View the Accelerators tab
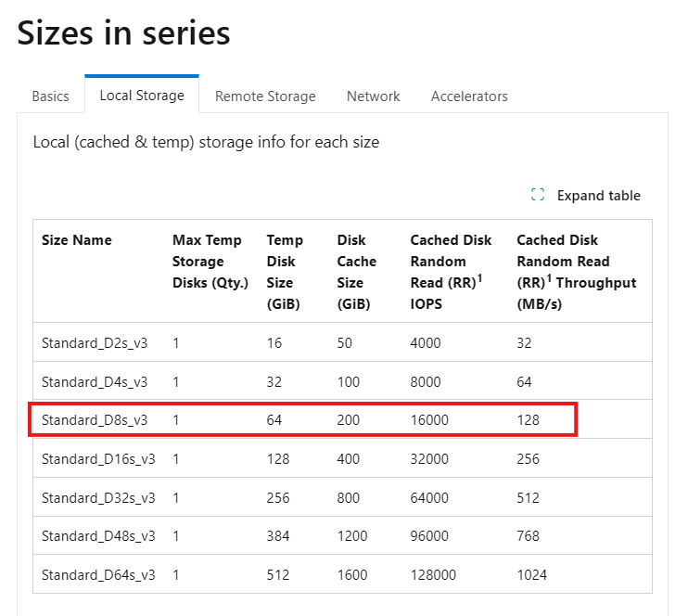This screenshot has height=616, width=675. 469,96
